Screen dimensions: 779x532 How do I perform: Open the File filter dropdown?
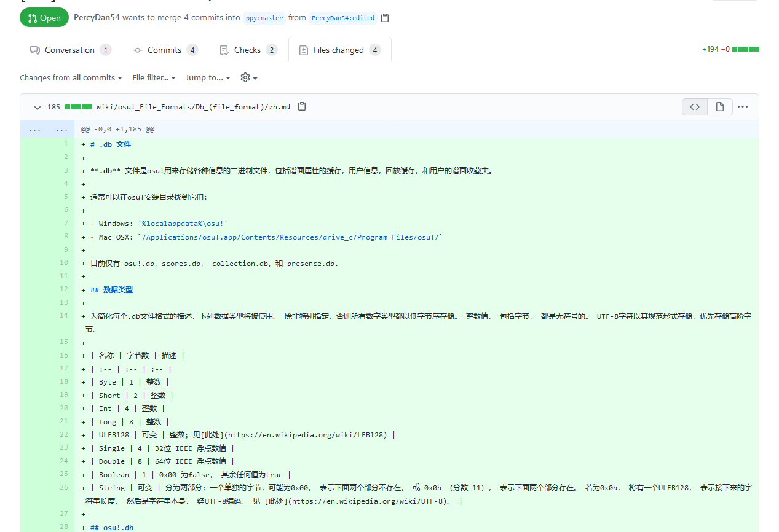[x=154, y=78]
